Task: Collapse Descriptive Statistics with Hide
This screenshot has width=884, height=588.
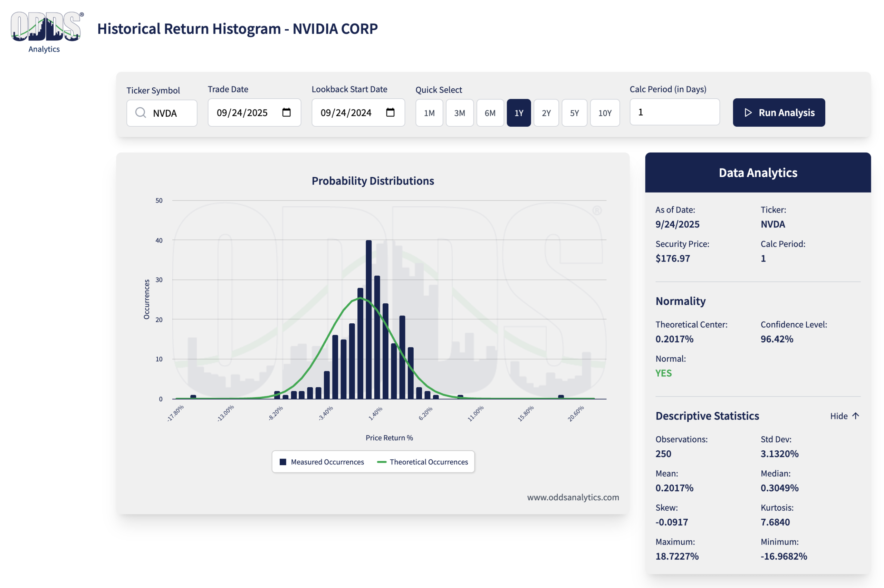Action: click(839, 416)
